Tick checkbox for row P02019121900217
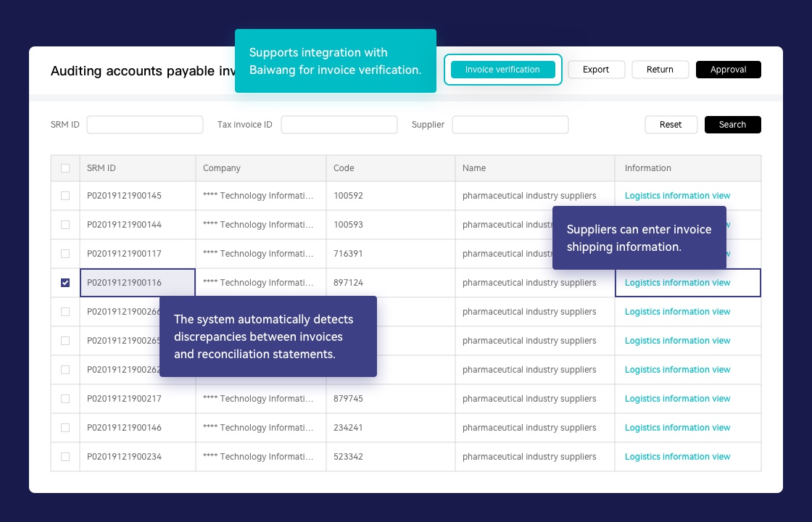 point(65,399)
